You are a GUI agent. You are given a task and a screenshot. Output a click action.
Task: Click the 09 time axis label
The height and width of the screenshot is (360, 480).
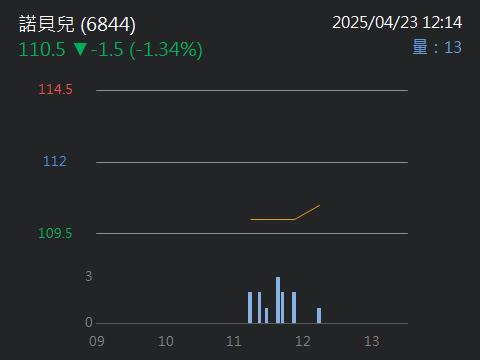[97, 341]
